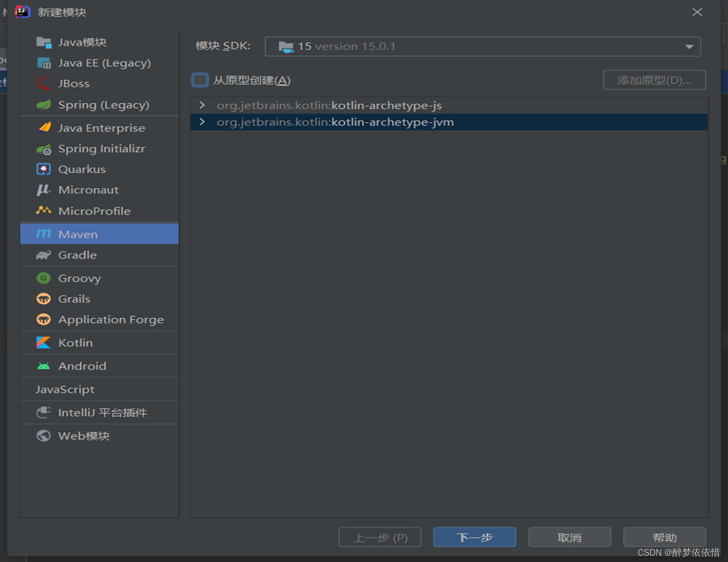Screen dimensions: 728x562
Task: Click the 上一步 (P) button
Action: 380,537
